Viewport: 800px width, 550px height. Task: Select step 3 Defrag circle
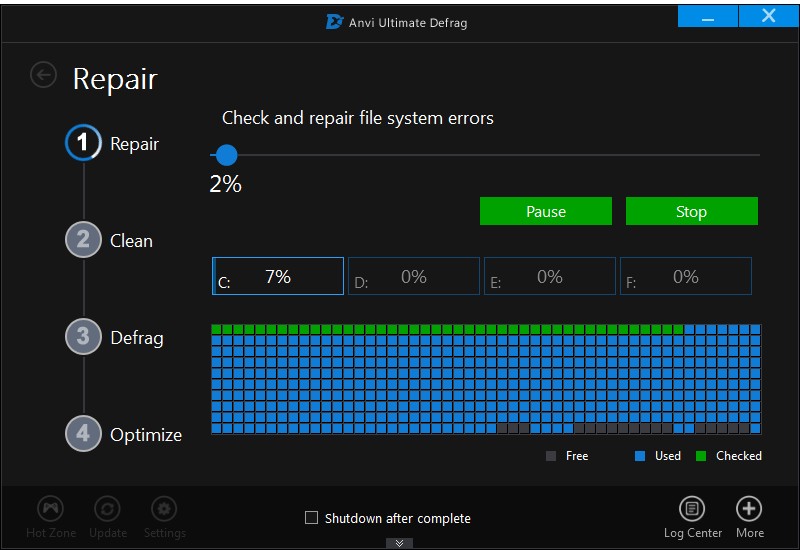coord(84,337)
